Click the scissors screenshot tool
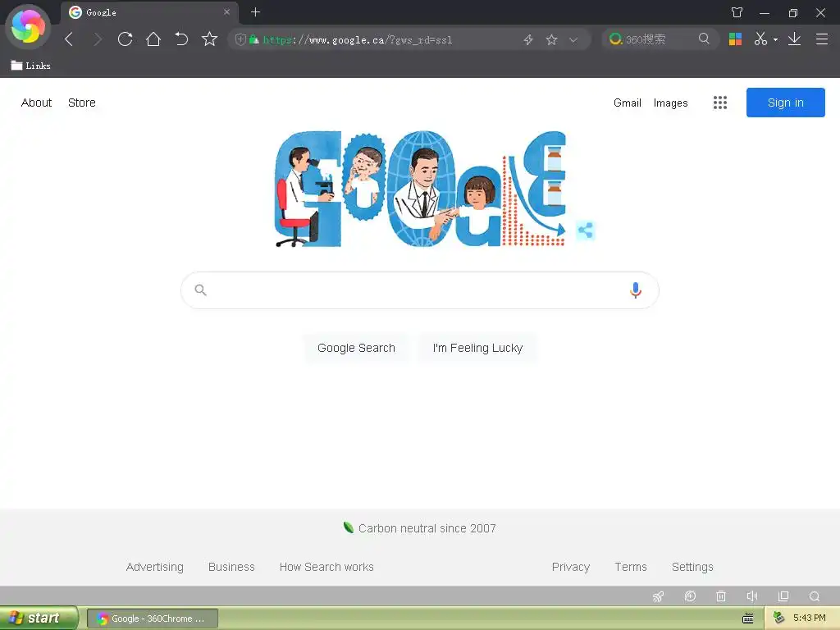 [760, 39]
